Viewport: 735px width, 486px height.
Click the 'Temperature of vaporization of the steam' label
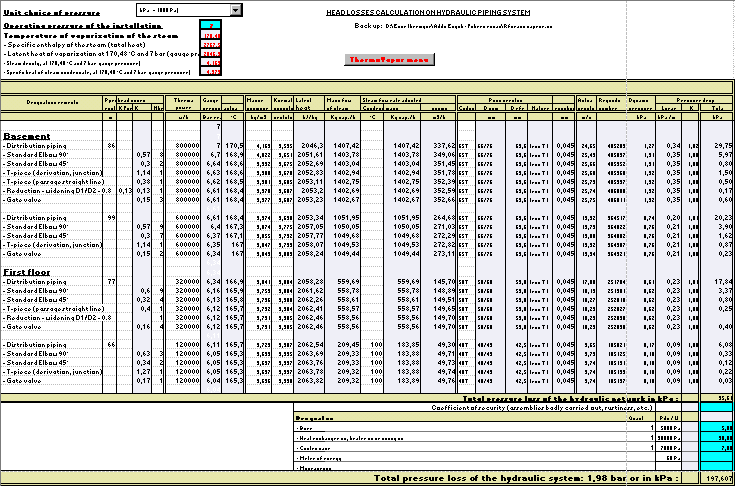pyautogui.click(x=91, y=35)
